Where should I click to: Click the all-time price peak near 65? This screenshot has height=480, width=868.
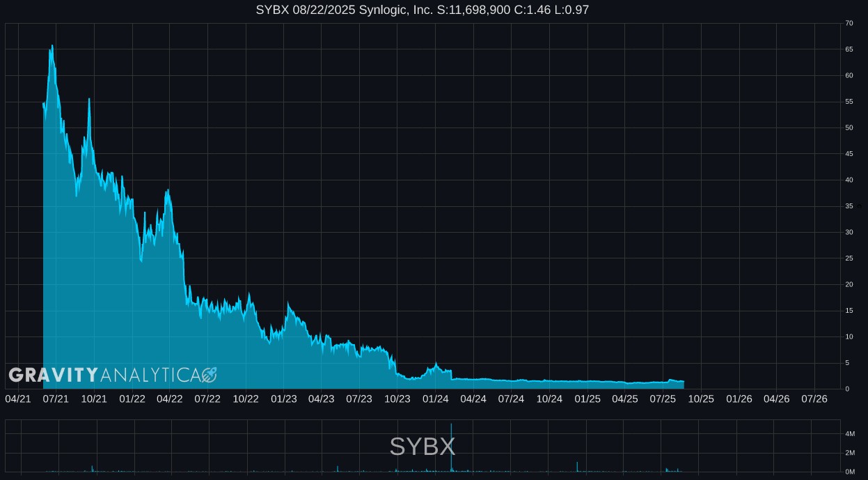tap(52, 46)
